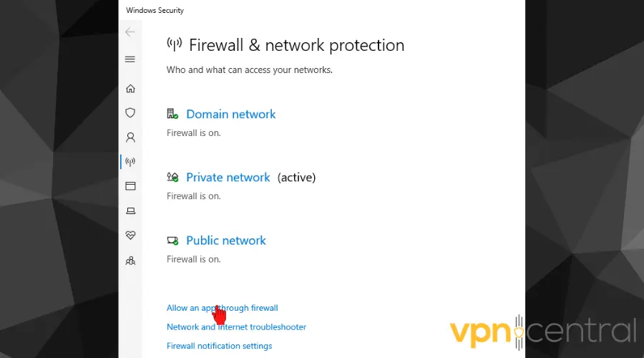Open Firewall notification settings link
This screenshot has width=644, height=358.
(219, 346)
